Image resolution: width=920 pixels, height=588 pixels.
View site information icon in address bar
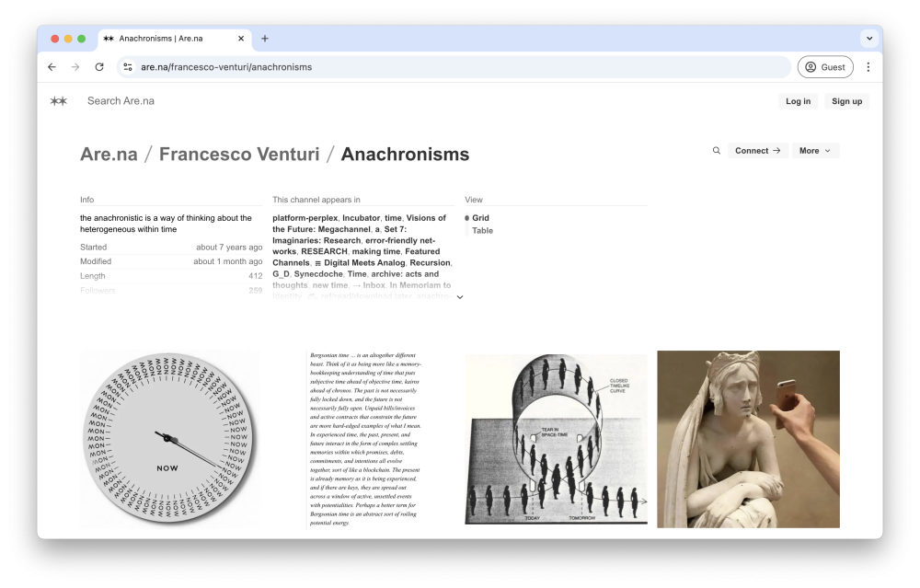click(x=128, y=67)
